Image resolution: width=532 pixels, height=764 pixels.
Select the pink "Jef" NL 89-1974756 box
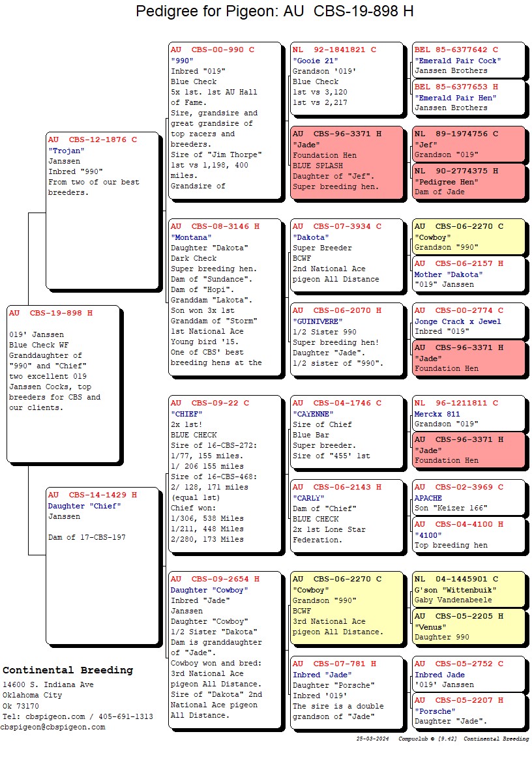(468, 144)
